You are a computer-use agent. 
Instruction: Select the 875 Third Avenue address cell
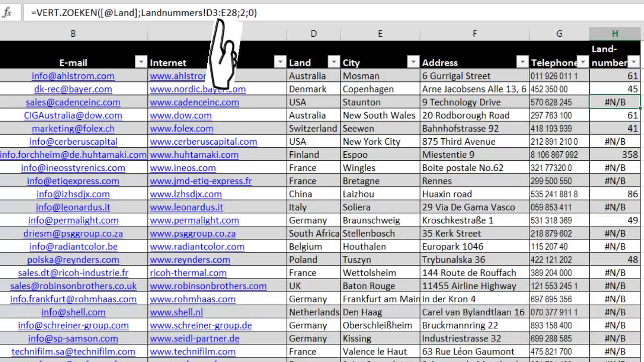pyautogui.click(x=474, y=141)
